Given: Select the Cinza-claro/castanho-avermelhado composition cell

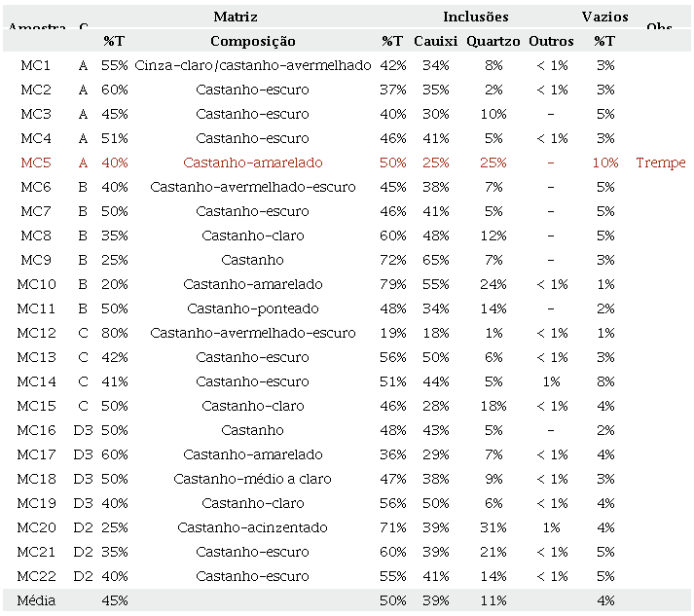Looking at the screenshot, I should 252,65.
